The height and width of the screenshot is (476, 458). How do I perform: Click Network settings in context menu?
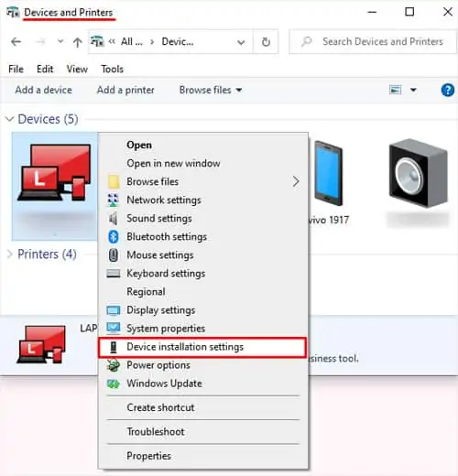click(202, 200)
